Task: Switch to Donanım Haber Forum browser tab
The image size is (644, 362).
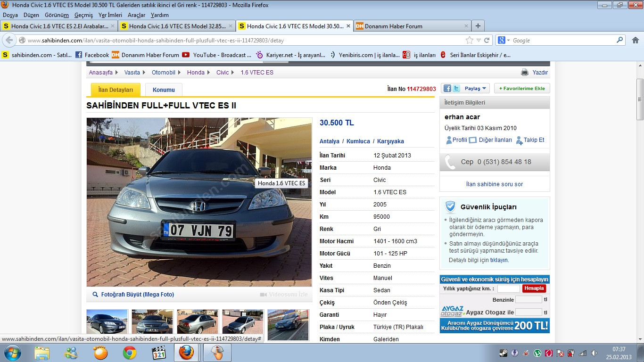Action: click(413, 26)
